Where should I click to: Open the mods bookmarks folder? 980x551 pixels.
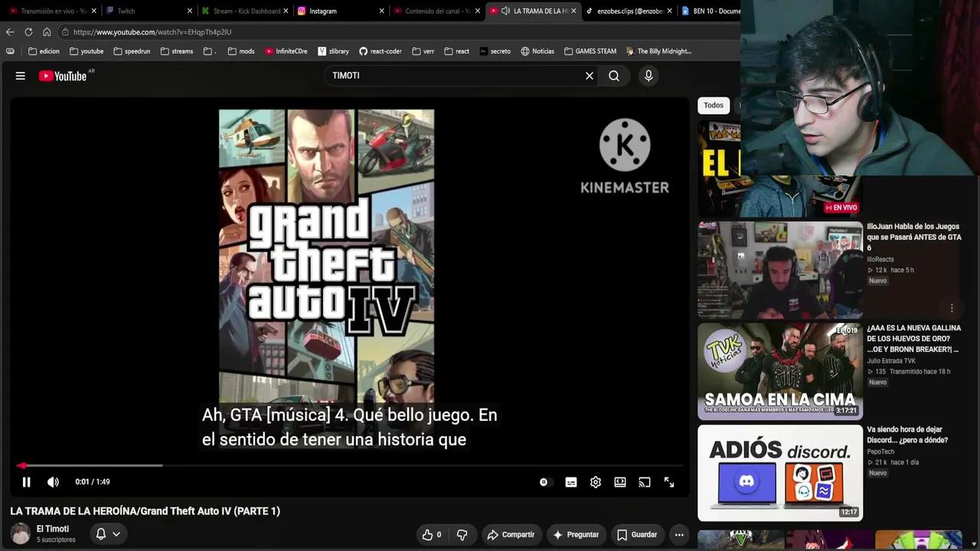[x=240, y=51]
